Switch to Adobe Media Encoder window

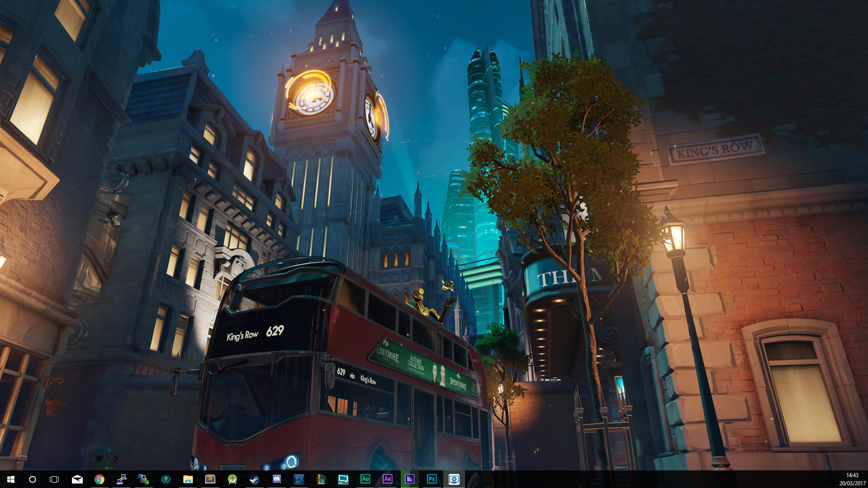(410, 479)
